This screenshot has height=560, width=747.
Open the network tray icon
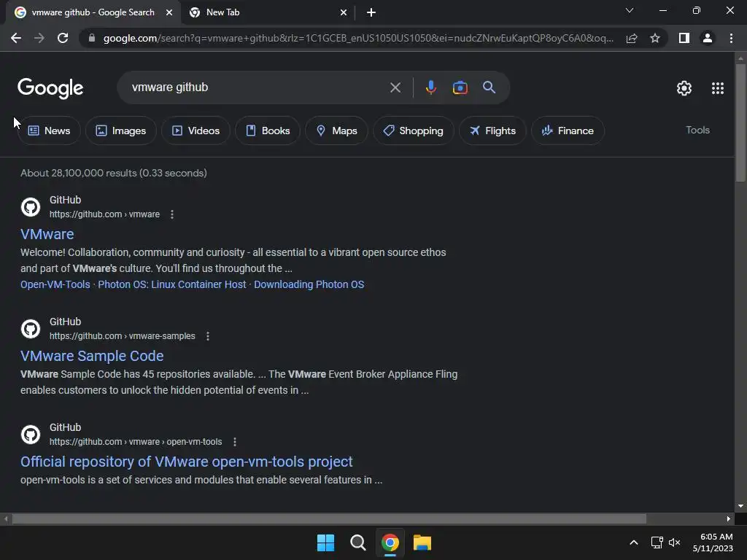(x=657, y=542)
